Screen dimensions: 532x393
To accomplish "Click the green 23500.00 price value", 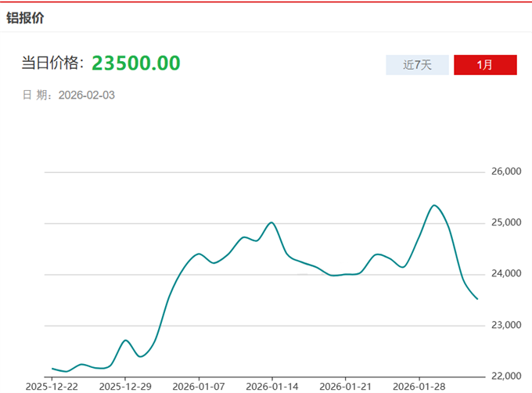I will (136, 63).
